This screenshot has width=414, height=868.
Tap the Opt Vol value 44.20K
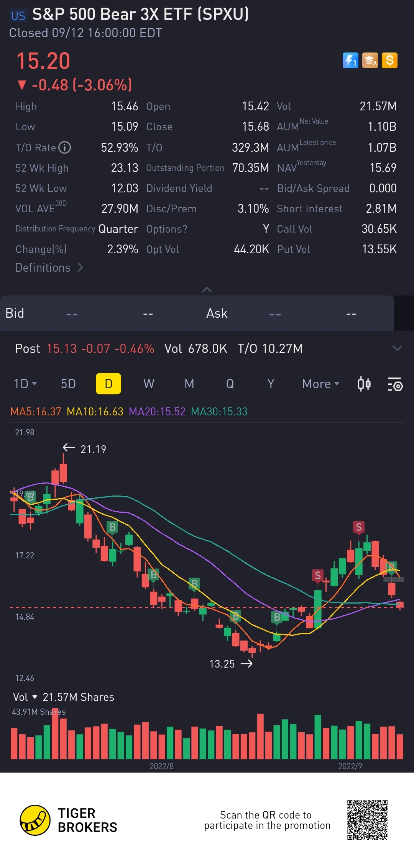coord(251,249)
